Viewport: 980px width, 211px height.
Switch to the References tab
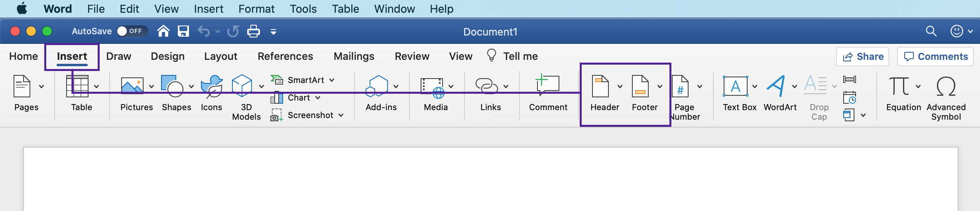pos(285,56)
